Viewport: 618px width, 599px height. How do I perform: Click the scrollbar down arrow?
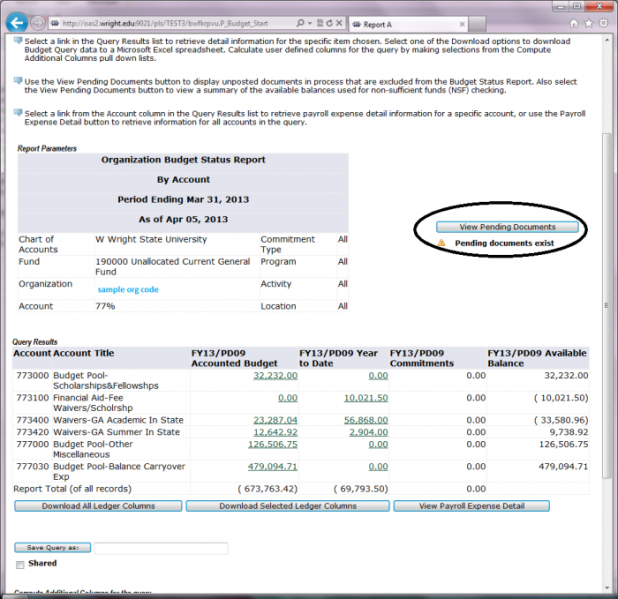tap(607, 588)
